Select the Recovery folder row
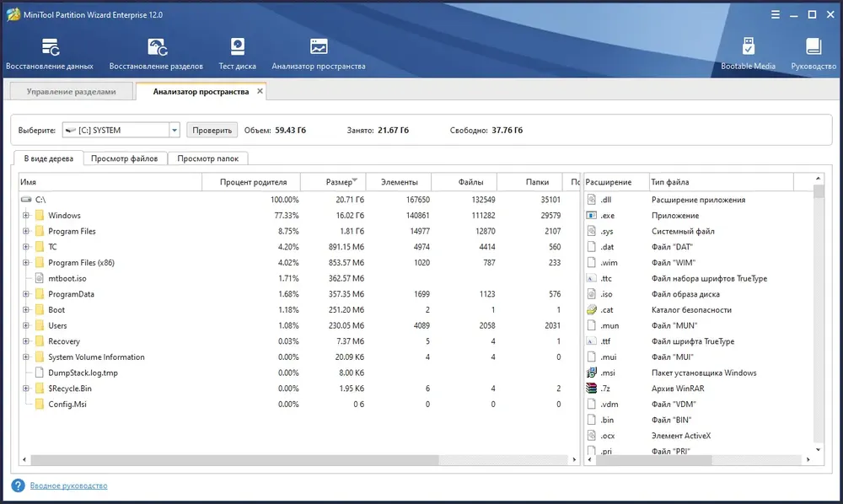843x504 pixels. pyautogui.click(x=300, y=341)
